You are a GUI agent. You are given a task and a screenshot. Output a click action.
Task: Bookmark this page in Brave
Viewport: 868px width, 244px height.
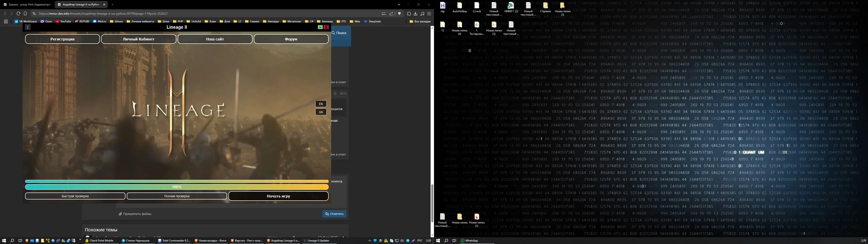(x=25, y=14)
